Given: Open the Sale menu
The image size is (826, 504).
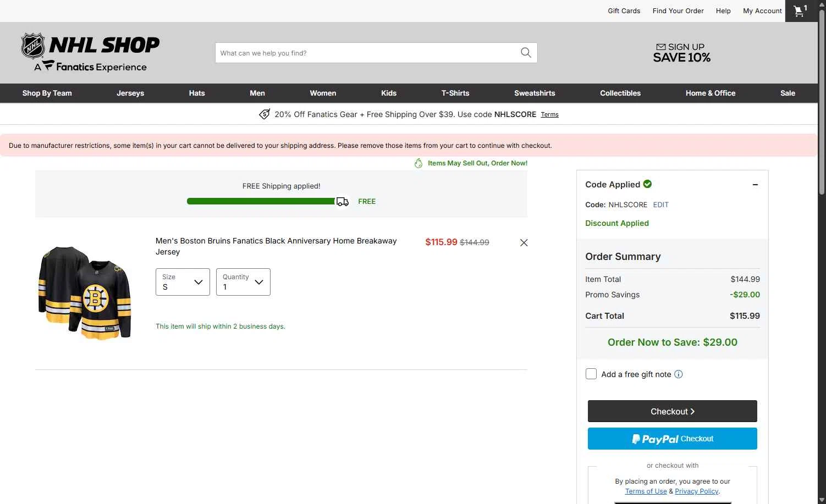Looking at the screenshot, I should tap(788, 93).
